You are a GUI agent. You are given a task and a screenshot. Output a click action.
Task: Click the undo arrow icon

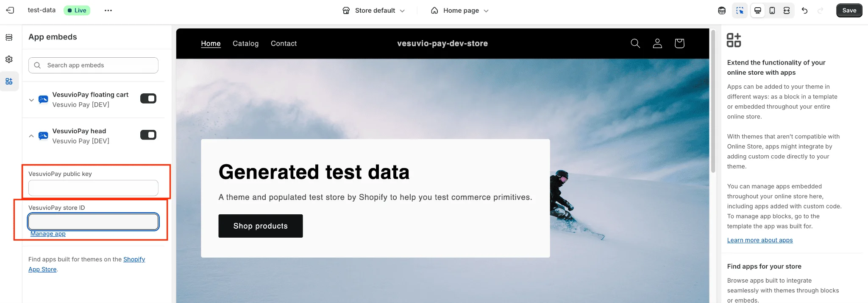804,10
